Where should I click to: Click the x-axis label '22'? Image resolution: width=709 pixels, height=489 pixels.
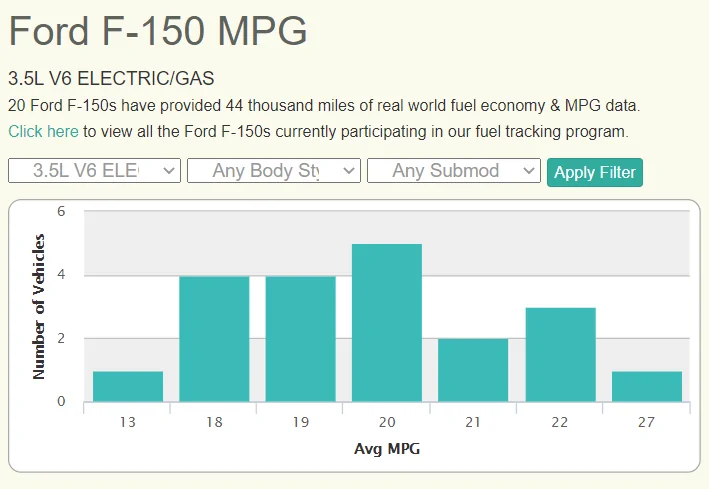(x=560, y=422)
